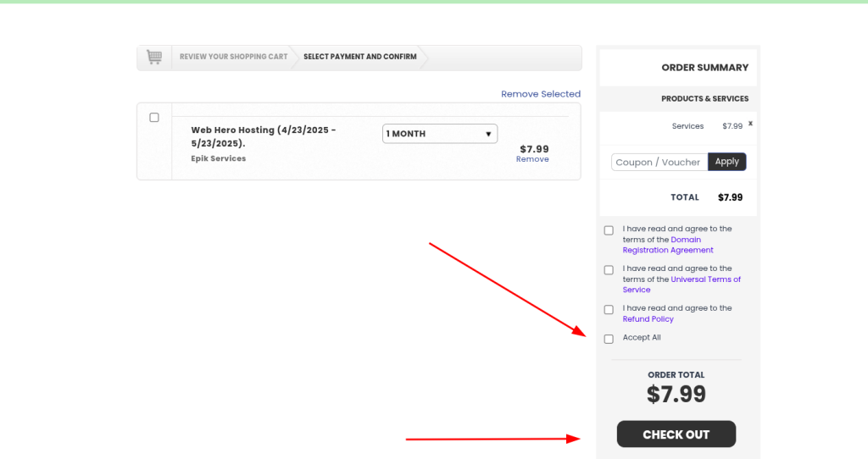The width and height of the screenshot is (868, 459).
Task: Click the shopping cart icon in breadcrumb
Action: [154, 57]
